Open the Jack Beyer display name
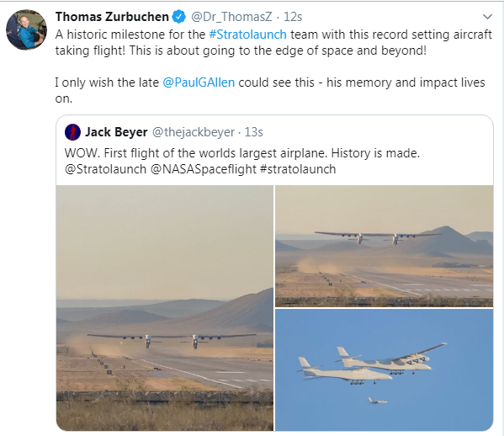The image size is (504, 436). (x=116, y=132)
